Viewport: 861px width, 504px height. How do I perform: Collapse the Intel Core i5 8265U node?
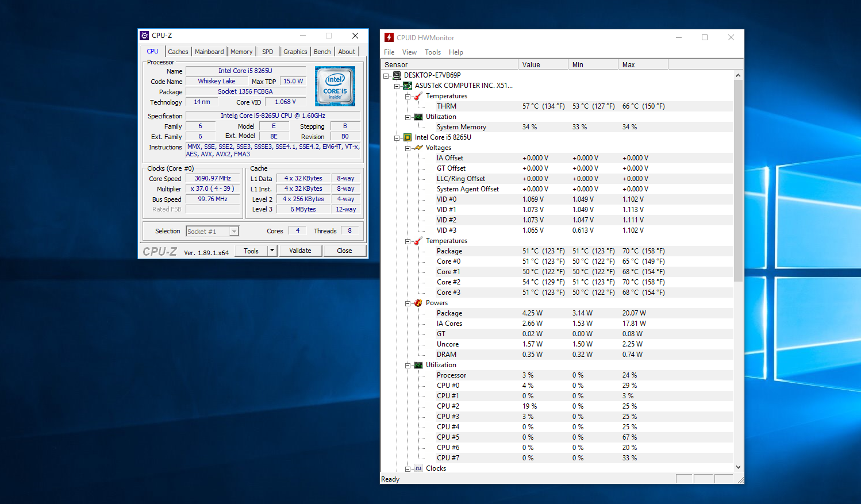click(x=397, y=138)
